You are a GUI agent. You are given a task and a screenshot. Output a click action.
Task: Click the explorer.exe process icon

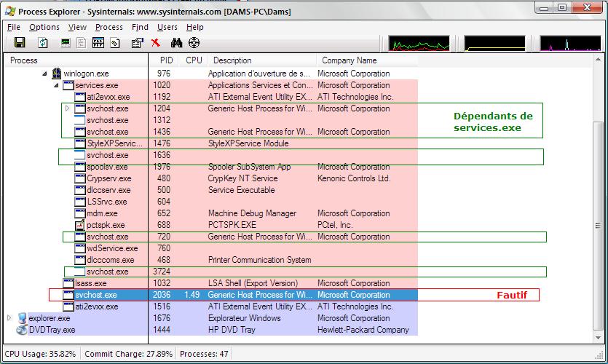point(22,318)
